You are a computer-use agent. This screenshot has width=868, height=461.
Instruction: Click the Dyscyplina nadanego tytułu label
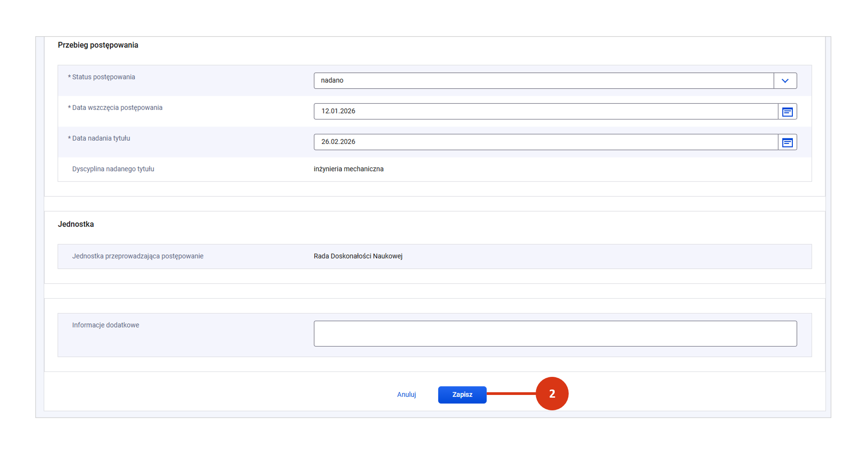click(x=113, y=169)
